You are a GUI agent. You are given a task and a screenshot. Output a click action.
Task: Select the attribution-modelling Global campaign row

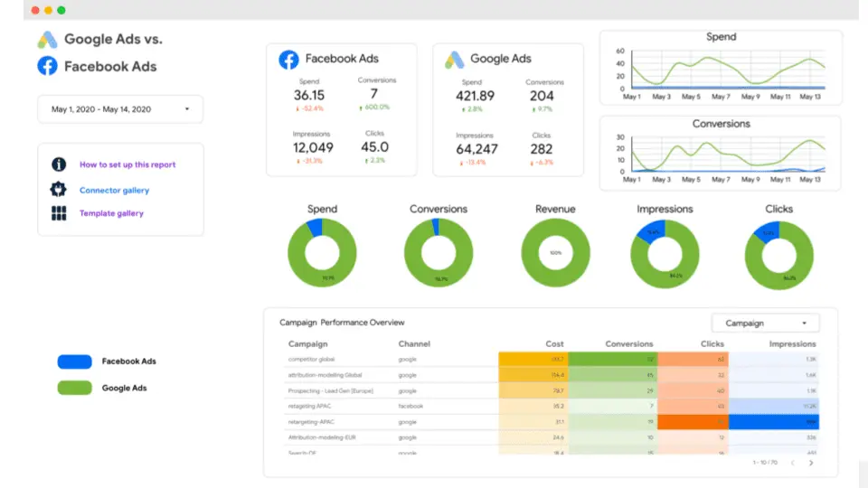tap(552, 374)
